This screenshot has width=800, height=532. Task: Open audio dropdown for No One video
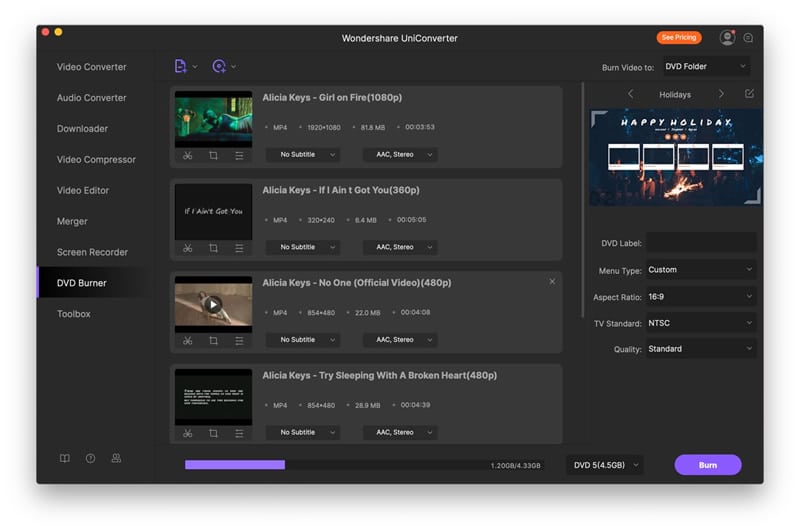pos(401,340)
